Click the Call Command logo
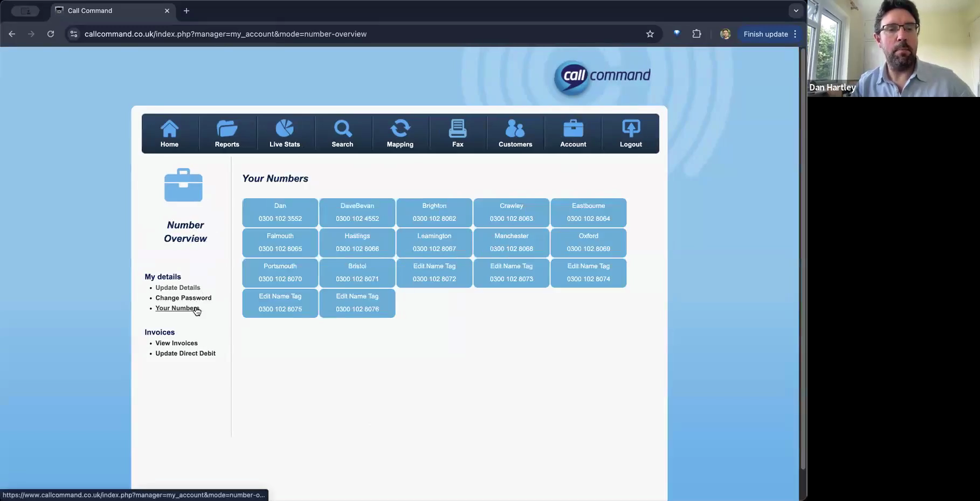This screenshot has height=501, width=980. tap(602, 78)
